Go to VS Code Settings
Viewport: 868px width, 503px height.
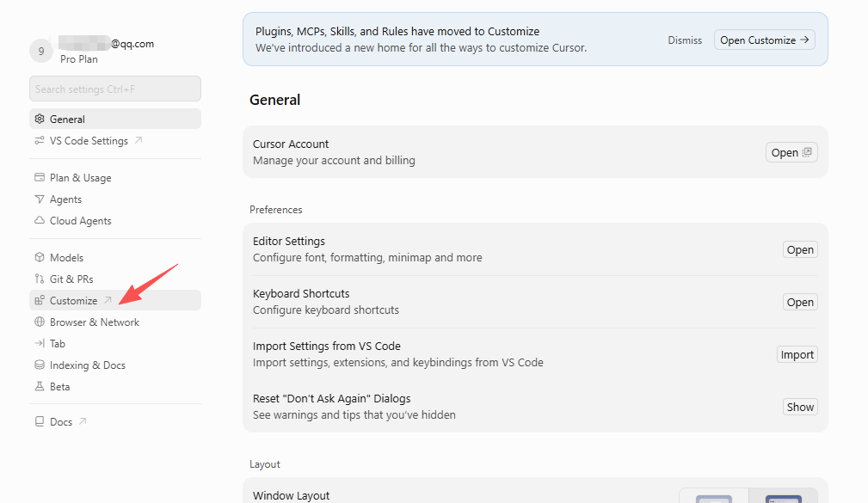tap(115, 140)
